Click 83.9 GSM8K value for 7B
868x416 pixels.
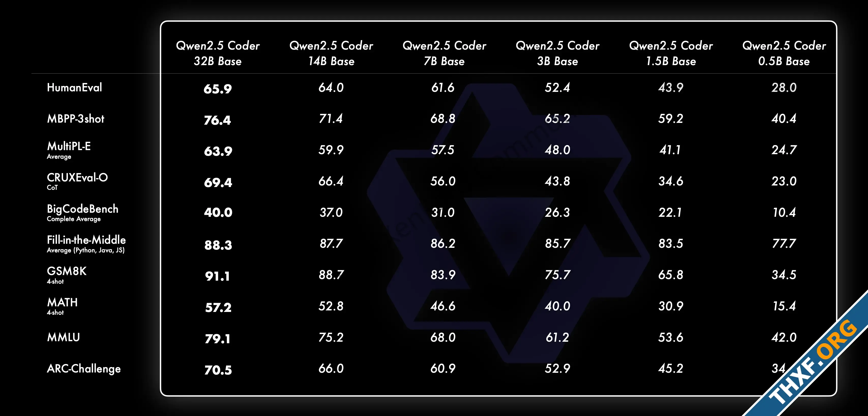[x=443, y=275]
